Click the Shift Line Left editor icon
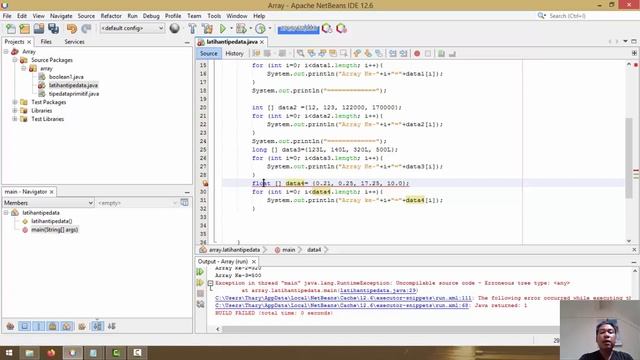Viewport: 640px width, 360px height. 393,53
